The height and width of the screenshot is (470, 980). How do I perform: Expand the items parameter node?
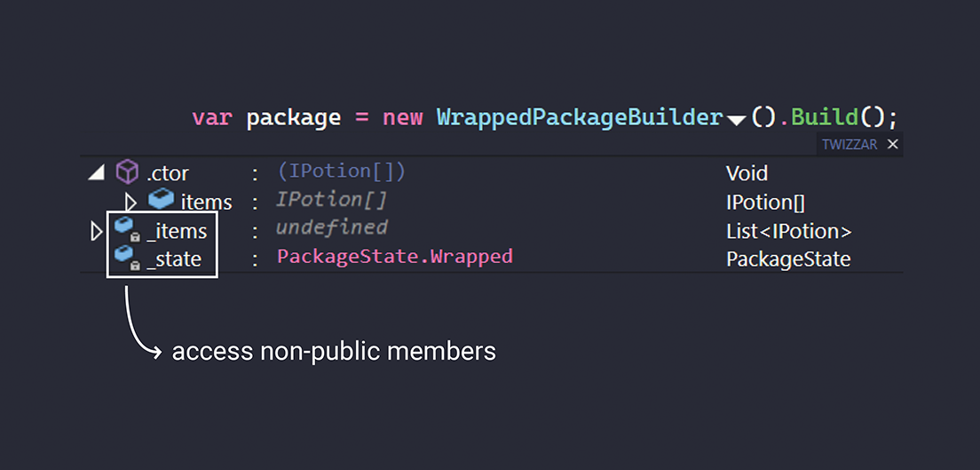point(130,203)
